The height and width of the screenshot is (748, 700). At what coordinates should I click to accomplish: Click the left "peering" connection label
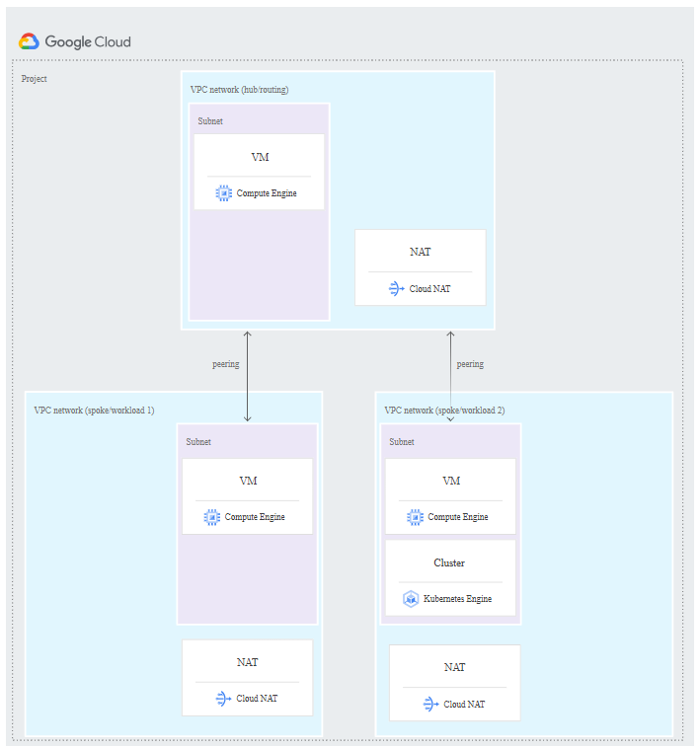[x=226, y=364]
